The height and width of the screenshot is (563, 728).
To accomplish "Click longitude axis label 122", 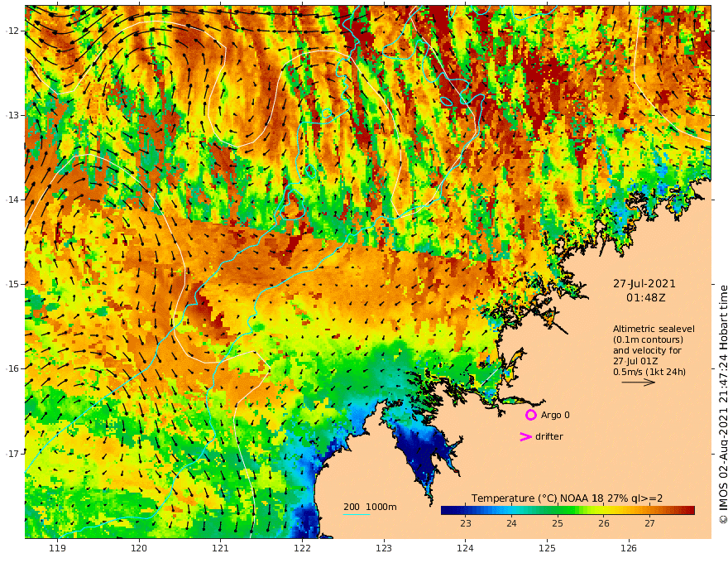I will pos(302,548).
